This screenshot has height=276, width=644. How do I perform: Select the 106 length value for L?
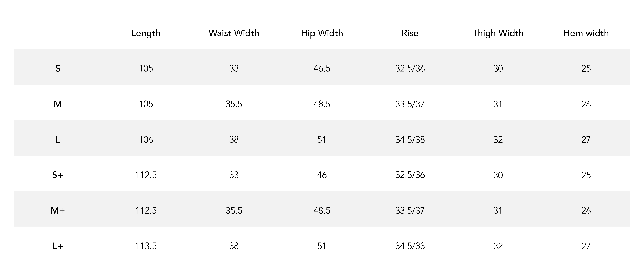(146, 139)
